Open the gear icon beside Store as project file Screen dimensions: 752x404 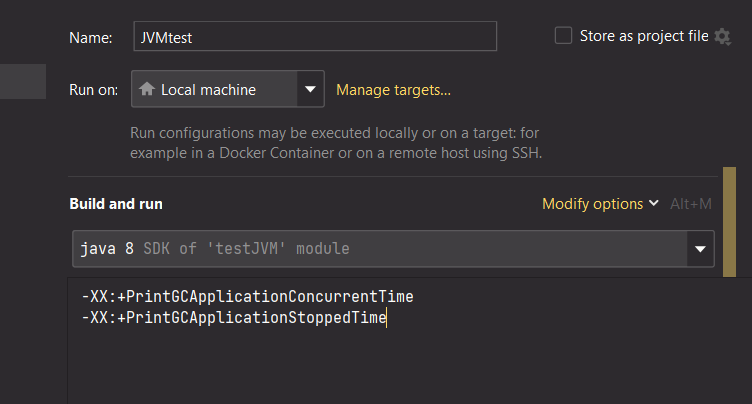pyautogui.click(x=723, y=37)
